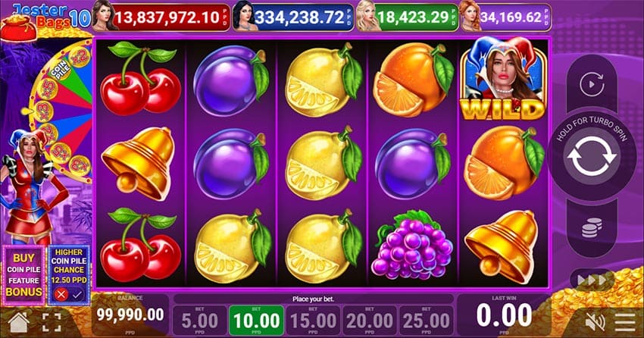Choose the 15.00 bet amount
The height and width of the screenshot is (338, 644).
pyautogui.click(x=313, y=321)
